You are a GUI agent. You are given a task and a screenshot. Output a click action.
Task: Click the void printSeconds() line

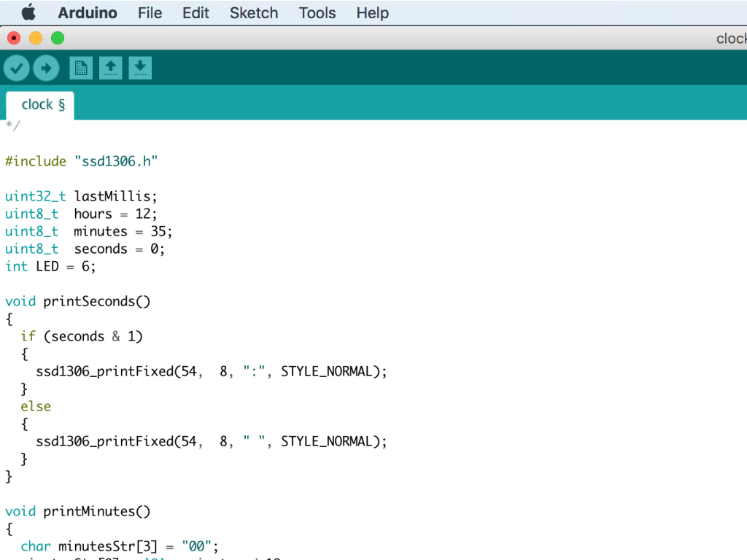coord(77,301)
